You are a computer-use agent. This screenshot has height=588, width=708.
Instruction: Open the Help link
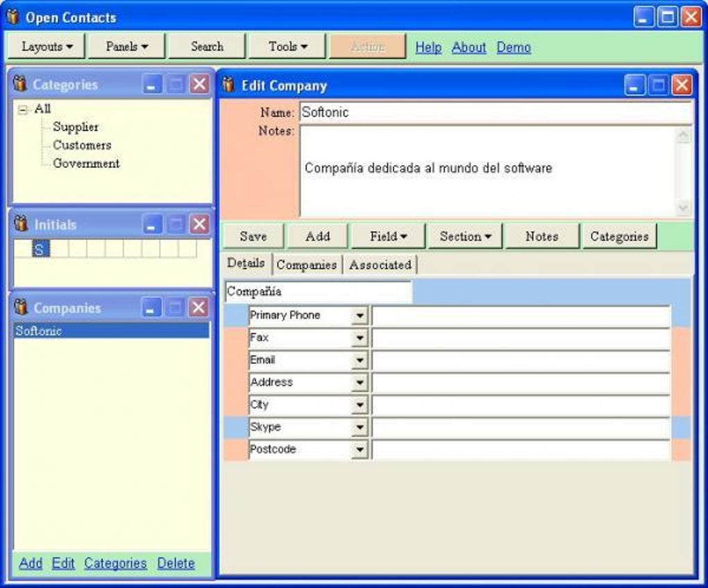(428, 47)
